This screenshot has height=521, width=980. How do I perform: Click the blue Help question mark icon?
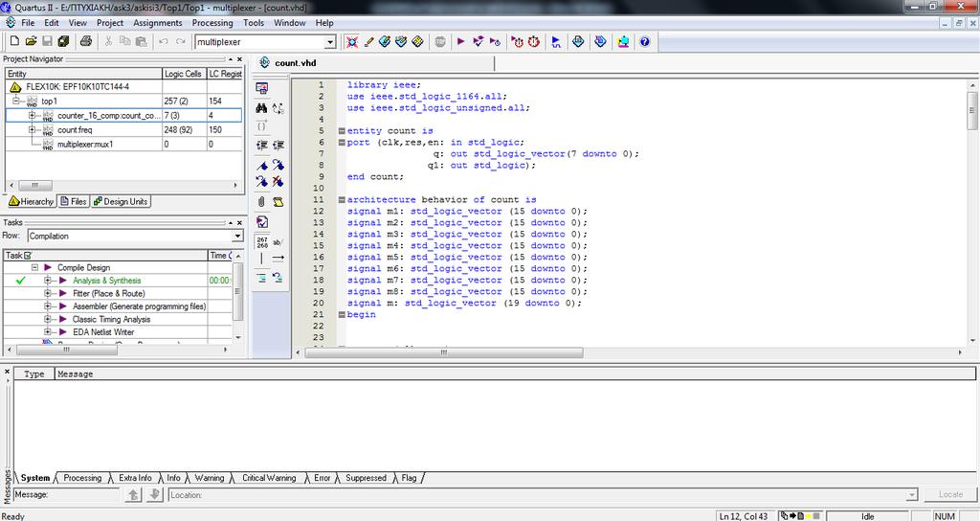click(x=644, y=42)
